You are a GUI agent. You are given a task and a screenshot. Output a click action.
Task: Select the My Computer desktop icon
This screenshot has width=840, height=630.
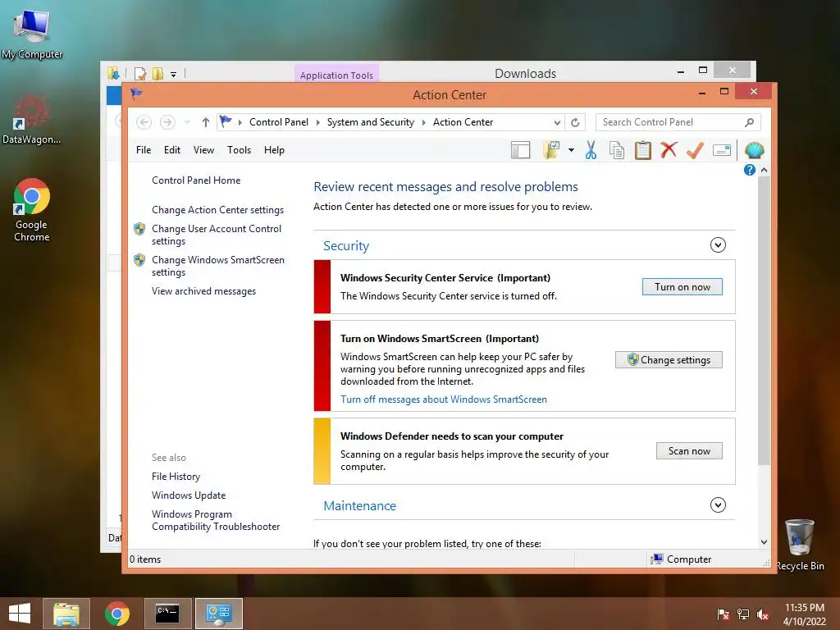point(32,34)
